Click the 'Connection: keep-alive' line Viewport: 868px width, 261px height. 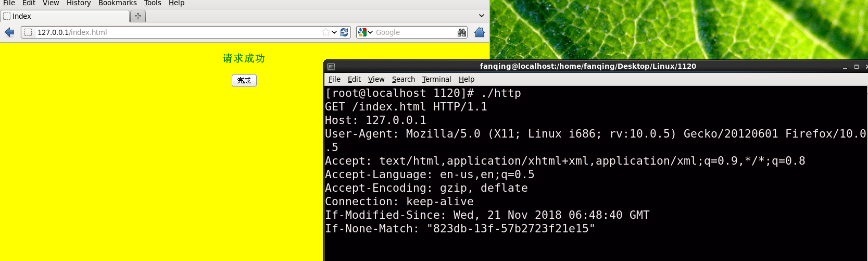coord(399,202)
